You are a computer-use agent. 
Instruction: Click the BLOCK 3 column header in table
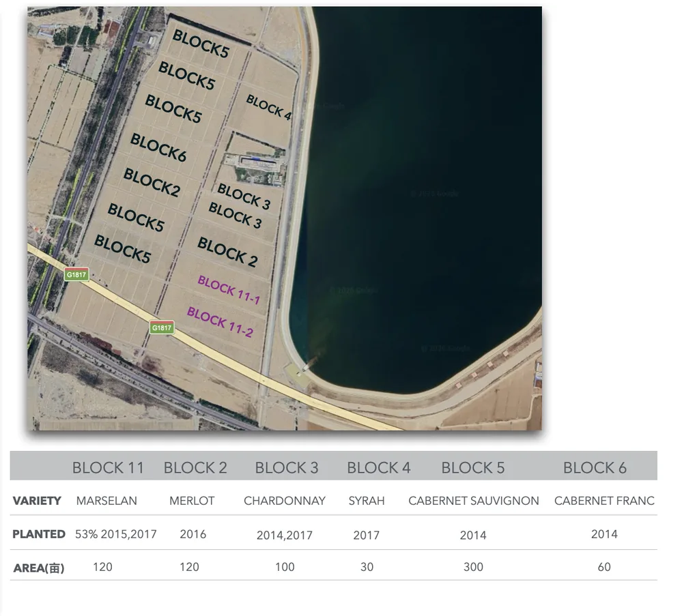287,468
